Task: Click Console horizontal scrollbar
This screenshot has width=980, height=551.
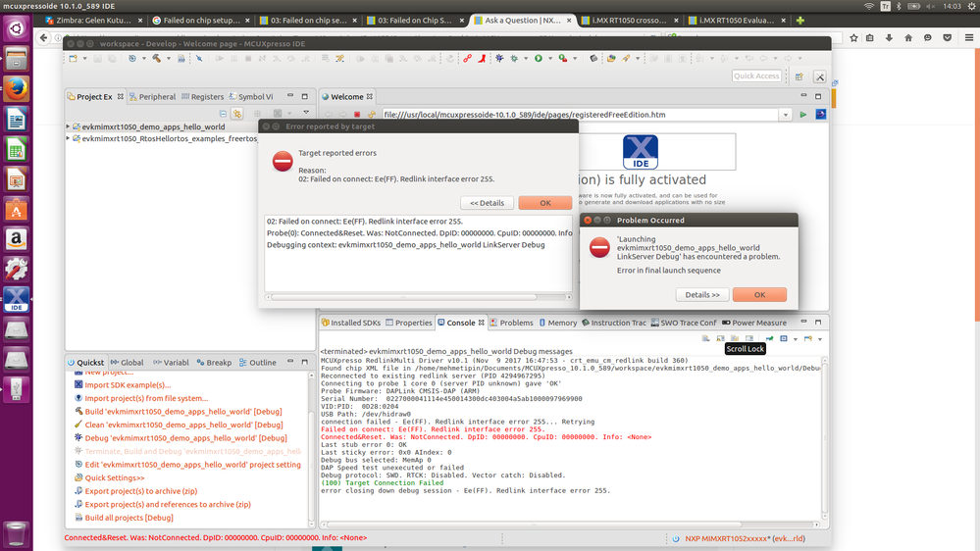Action: click(569, 525)
